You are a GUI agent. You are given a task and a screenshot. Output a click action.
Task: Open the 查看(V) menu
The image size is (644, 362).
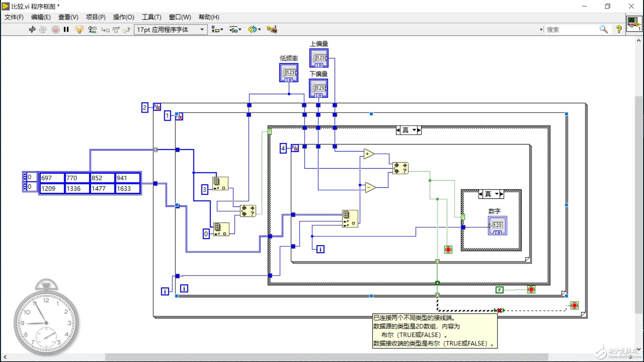tap(68, 17)
